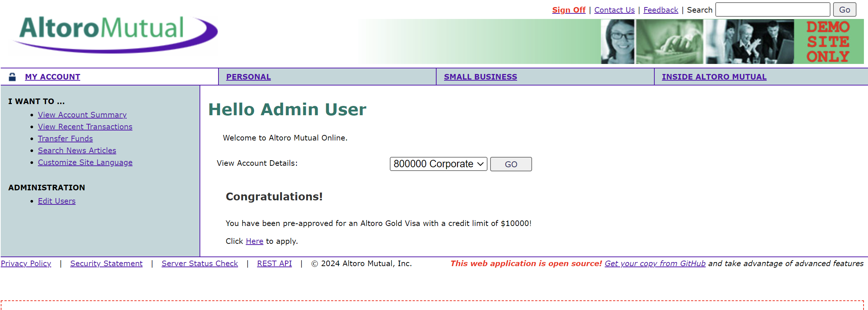Open the MY ACCOUNT tab
This screenshot has width=868, height=310.
coord(52,77)
